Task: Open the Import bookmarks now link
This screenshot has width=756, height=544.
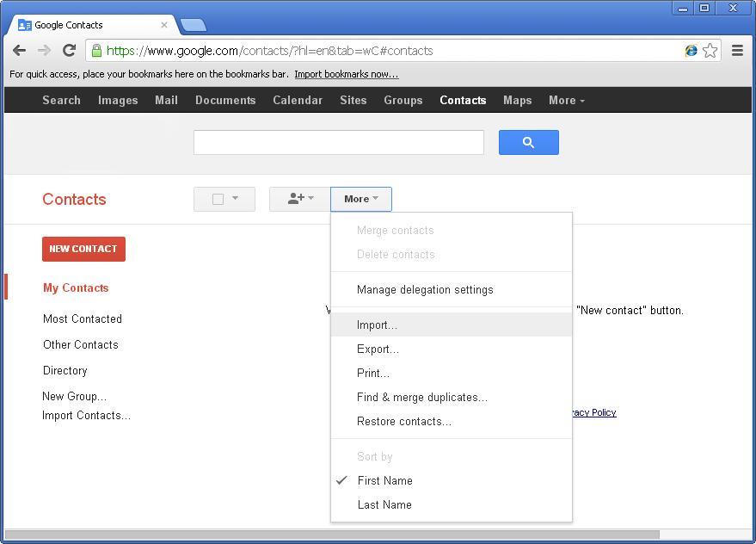Action: (346, 74)
